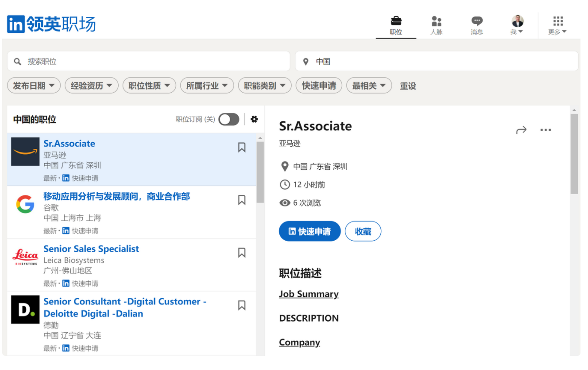Click the magnifier icon in job search
Image resolution: width=588 pixels, height=370 pixels.
pyautogui.click(x=18, y=62)
